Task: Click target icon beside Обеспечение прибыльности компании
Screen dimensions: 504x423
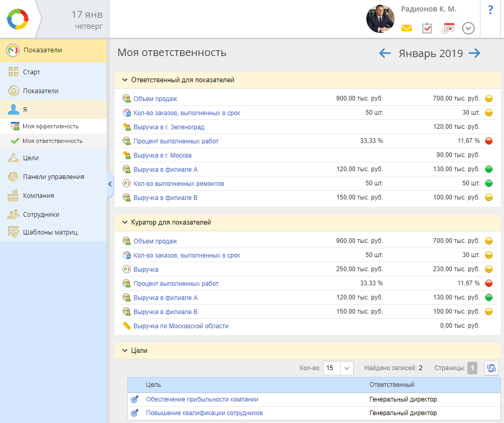Action: tap(135, 399)
